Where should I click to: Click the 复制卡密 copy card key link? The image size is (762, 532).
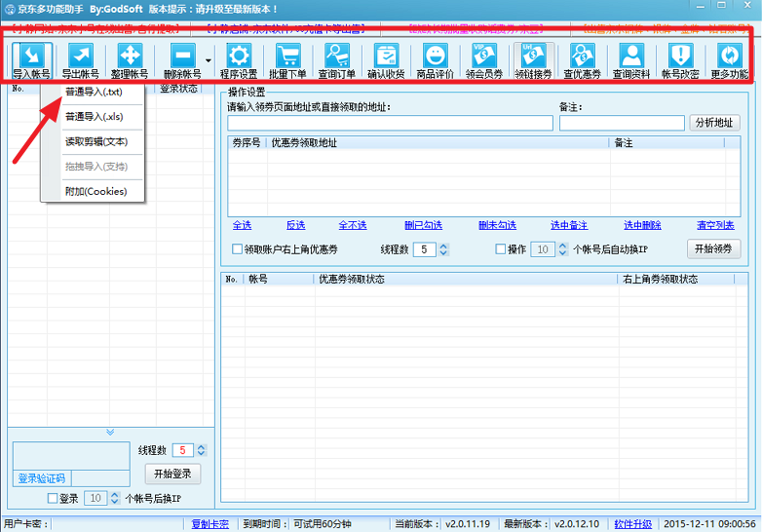[x=210, y=524]
